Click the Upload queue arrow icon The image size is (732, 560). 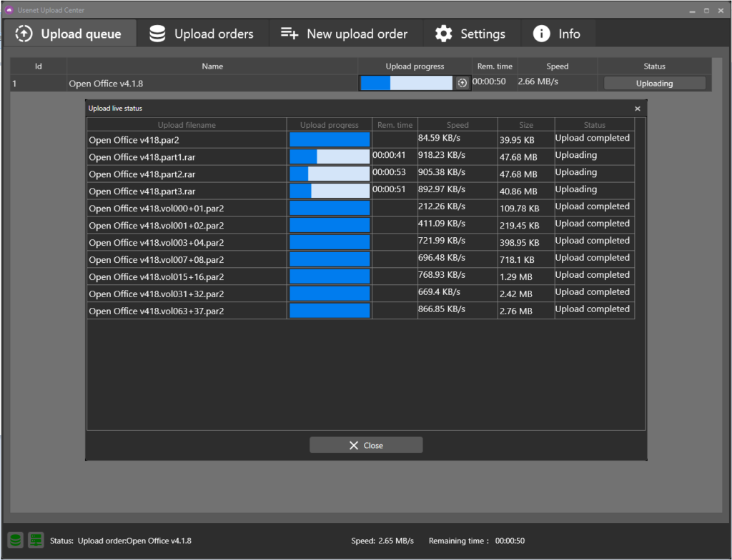point(24,34)
